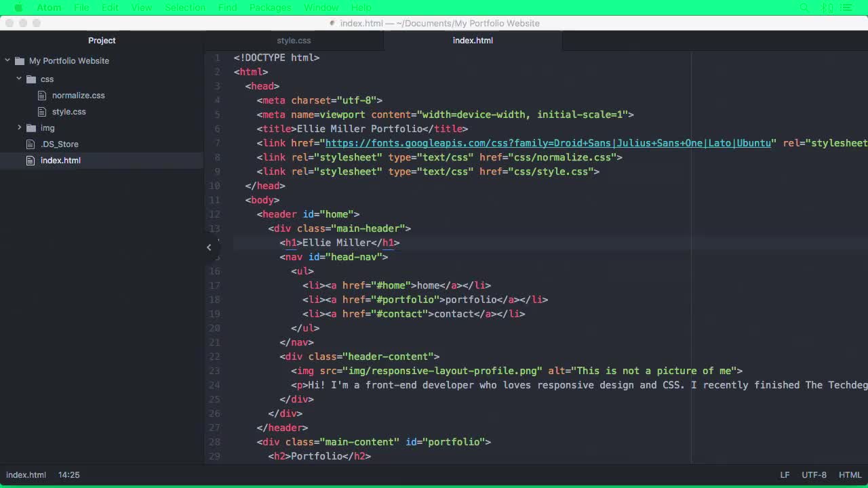Switch to the style.css tab
The image size is (868, 488).
(x=294, y=40)
